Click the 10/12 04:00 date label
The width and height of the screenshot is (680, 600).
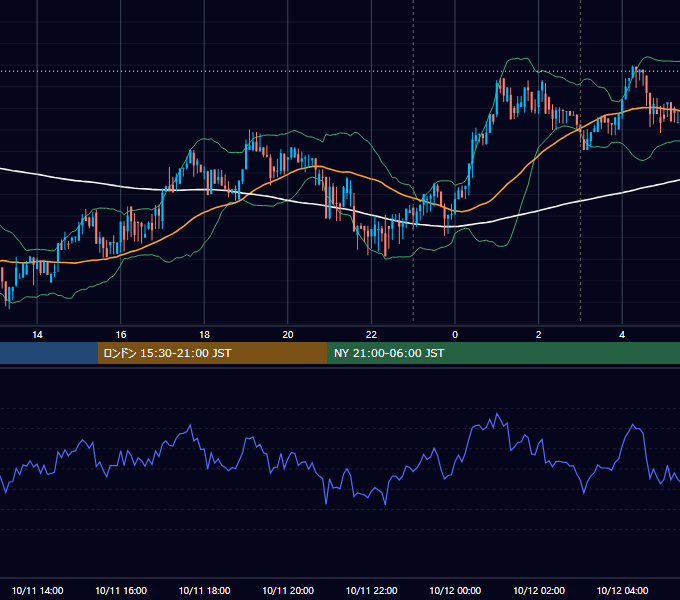622,590
